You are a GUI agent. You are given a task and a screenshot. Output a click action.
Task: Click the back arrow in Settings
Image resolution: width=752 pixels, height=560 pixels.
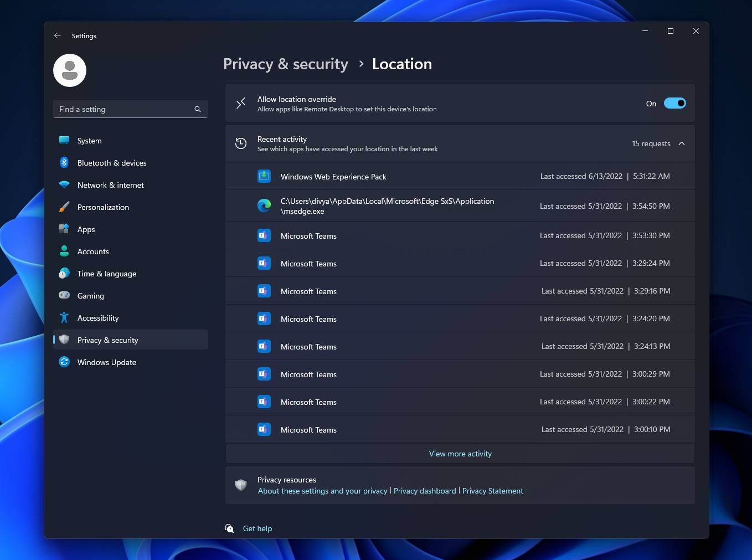58,35
